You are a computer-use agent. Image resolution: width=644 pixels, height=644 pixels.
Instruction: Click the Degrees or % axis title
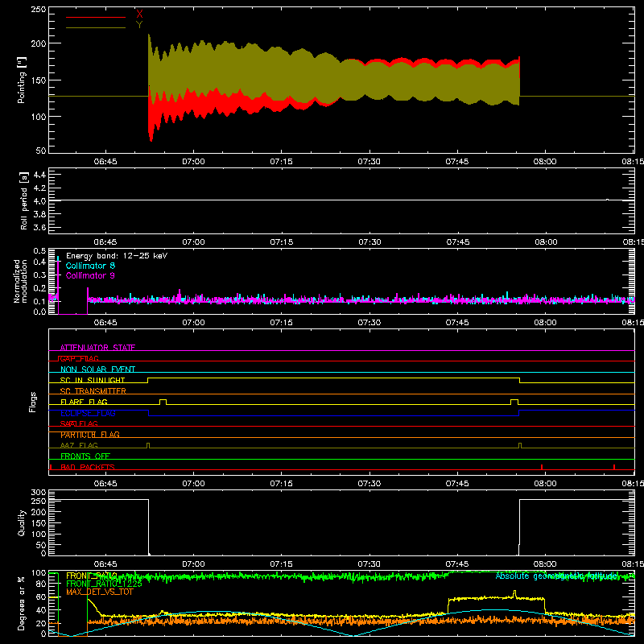[22, 603]
